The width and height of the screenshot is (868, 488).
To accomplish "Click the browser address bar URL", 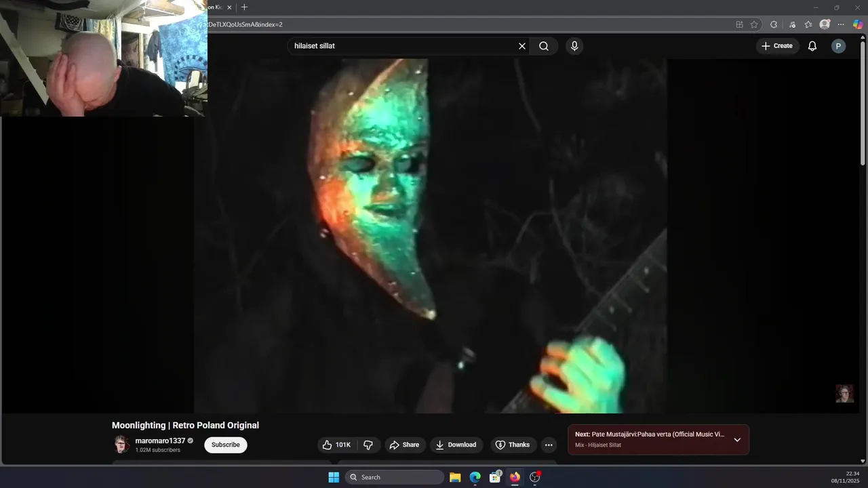I will (245, 24).
